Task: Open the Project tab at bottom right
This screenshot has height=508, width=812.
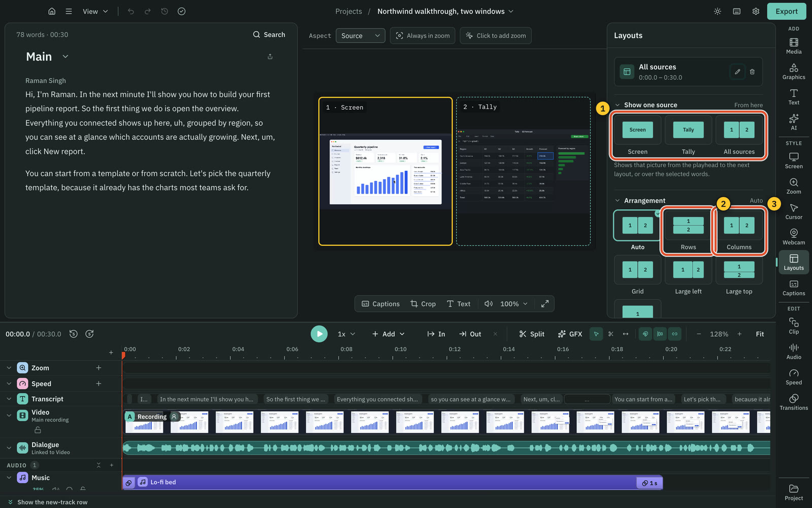Action: click(x=794, y=492)
